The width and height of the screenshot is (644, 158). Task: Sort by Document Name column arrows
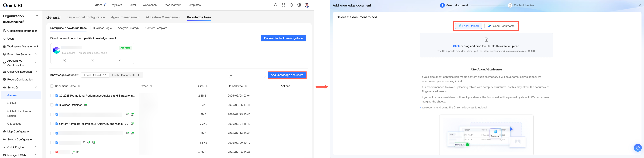(x=79, y=86)
